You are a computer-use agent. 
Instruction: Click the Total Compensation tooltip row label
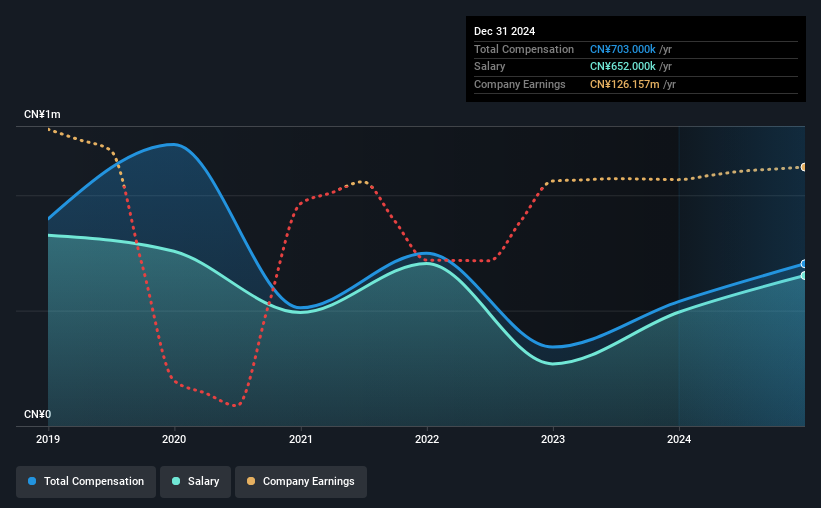pos(524,49)
